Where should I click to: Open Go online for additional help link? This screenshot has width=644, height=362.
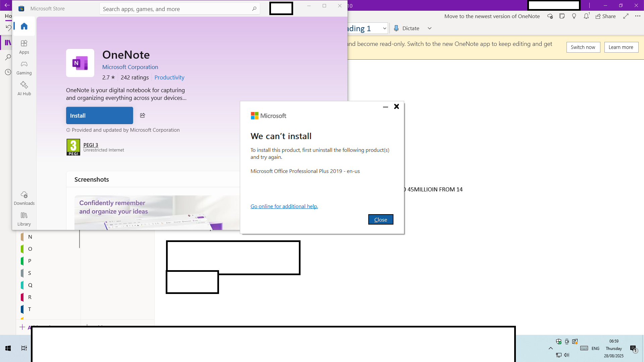284,206
